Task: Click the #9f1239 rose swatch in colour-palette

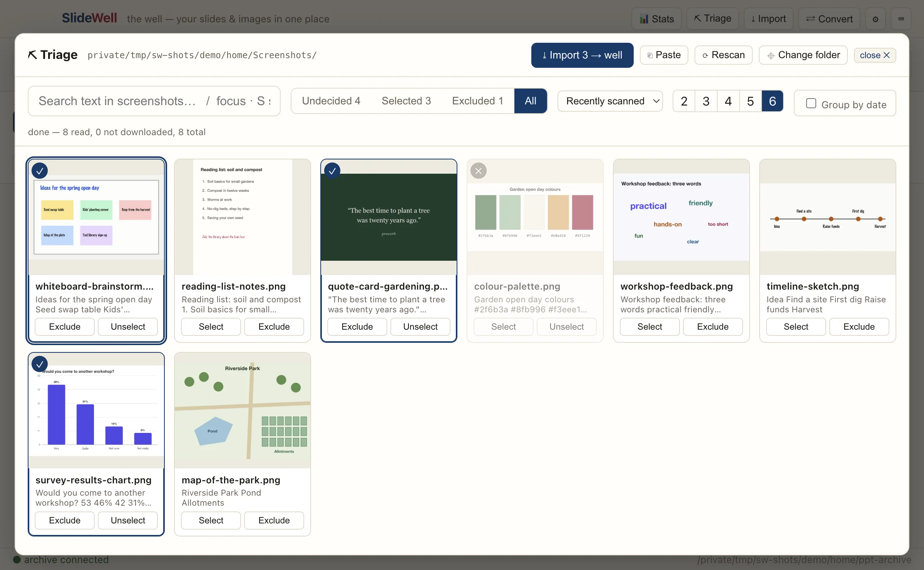Action: click(x=583, y=212)
